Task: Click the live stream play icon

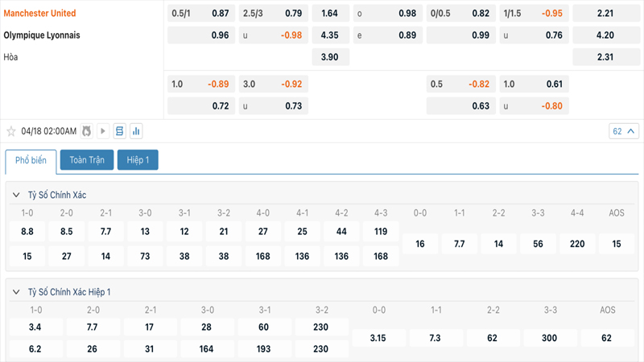Action: coord(102,131)
